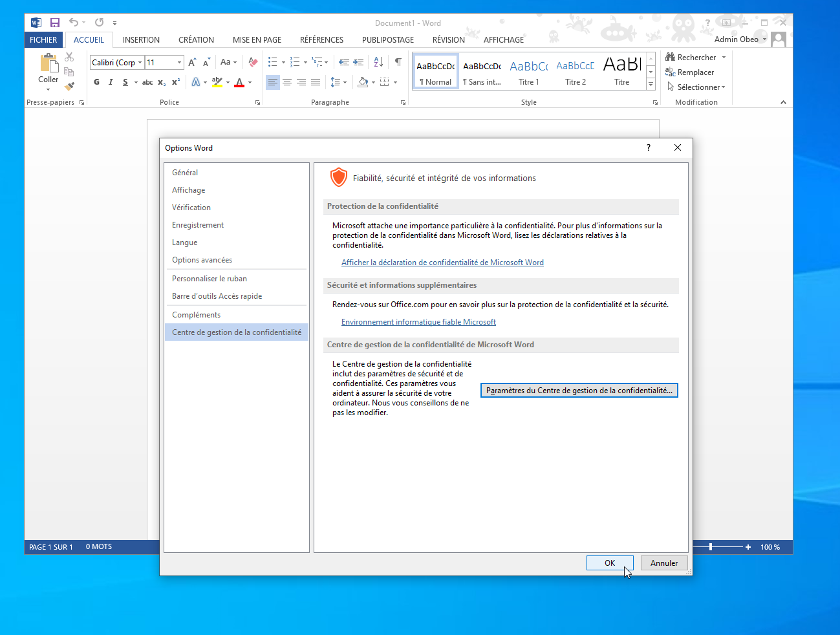Click the text highlight color swatch
Screen dimensions: 840x635
(217, 82)
